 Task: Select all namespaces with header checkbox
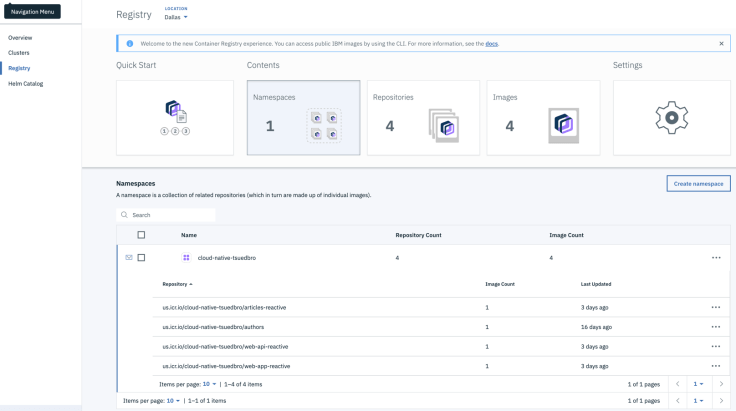(141, 235)
